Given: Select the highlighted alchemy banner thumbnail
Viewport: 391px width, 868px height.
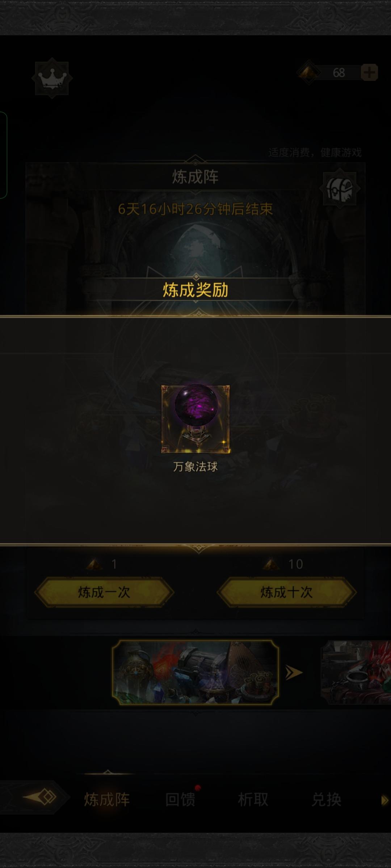Looking at the screenshot, I should (195, 672).
